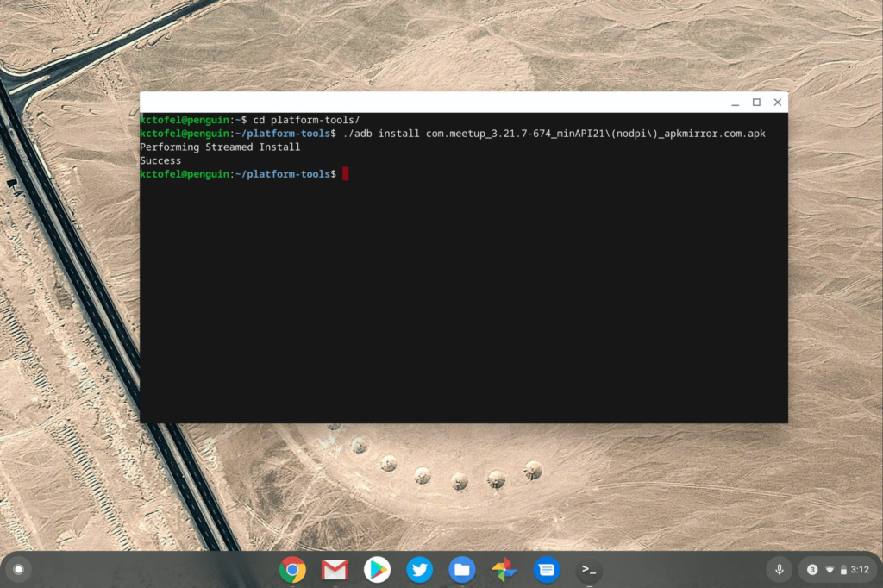This screenshot has height=588, width=883.
Task: Open quick settings via the 3:12 clock
Action: click(860, 570)
